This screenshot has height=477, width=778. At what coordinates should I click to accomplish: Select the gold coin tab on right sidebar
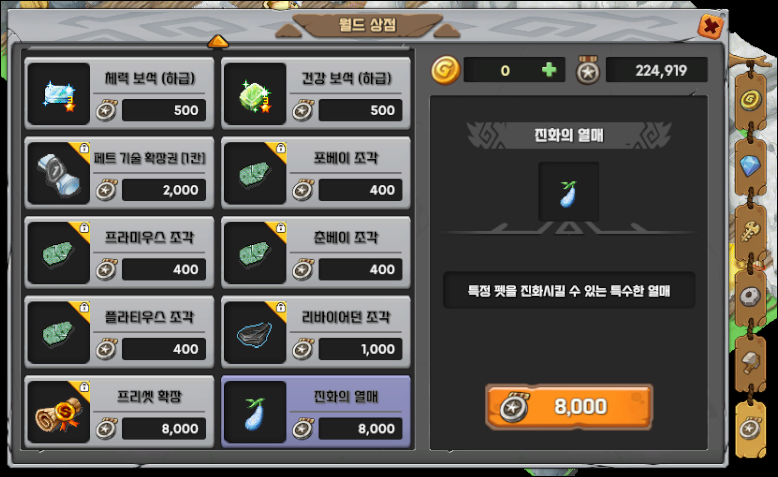coord(750,100)
